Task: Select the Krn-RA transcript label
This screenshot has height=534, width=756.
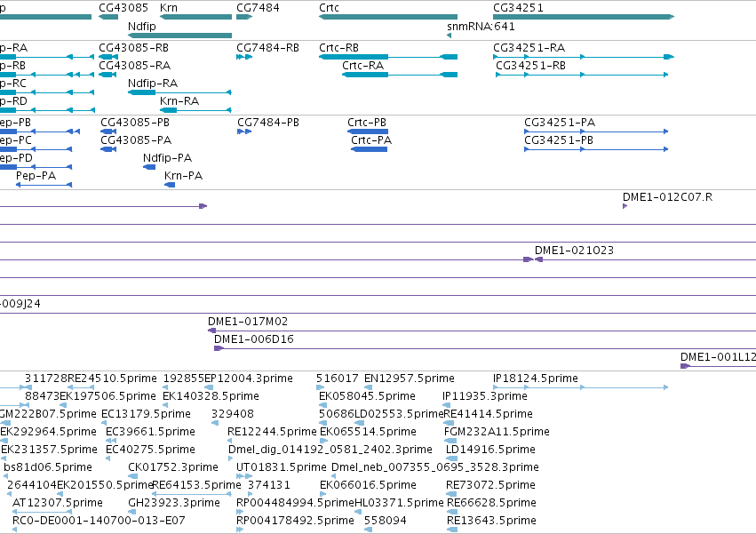Action: tap(179, 101)
